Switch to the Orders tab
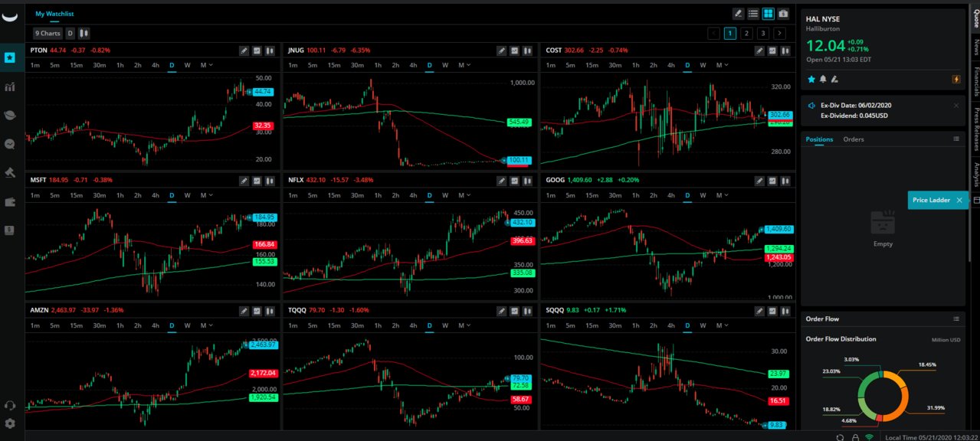Image resolution: width=980 pixels, height=441 pixels. click(854, 139)
